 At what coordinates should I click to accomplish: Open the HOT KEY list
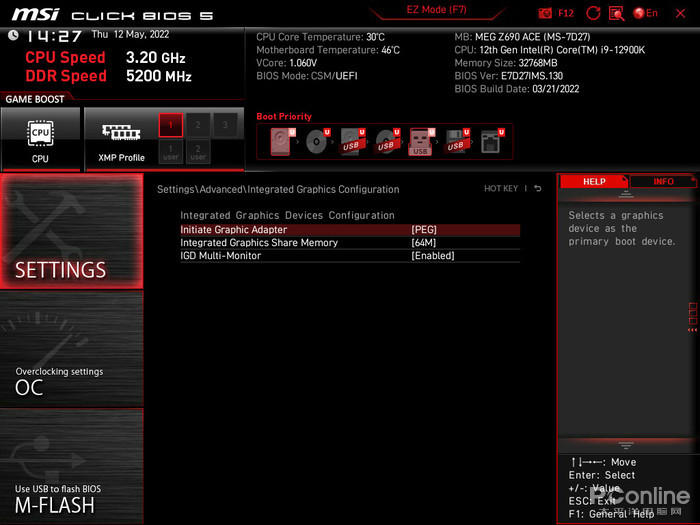coord(501,188)
